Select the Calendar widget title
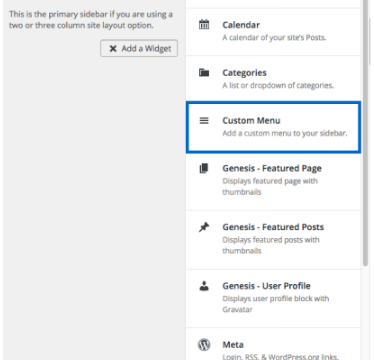Screen dimensions: 374x360 tap(241, 25)
